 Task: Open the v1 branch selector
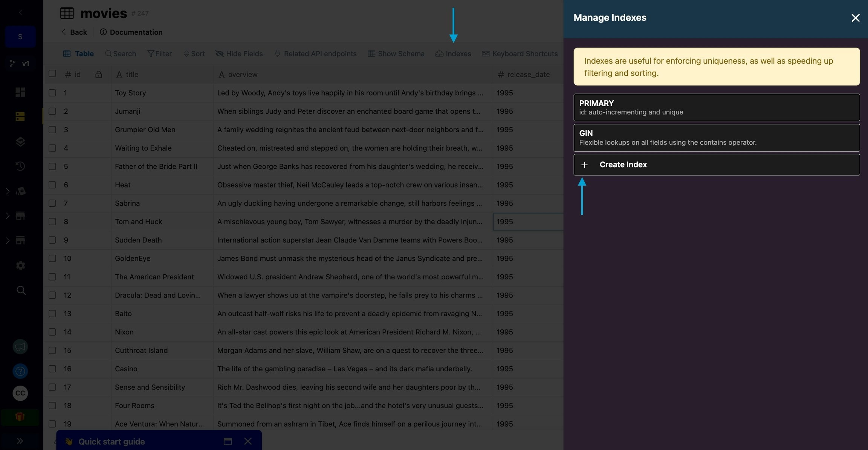[x=20, y=63]
